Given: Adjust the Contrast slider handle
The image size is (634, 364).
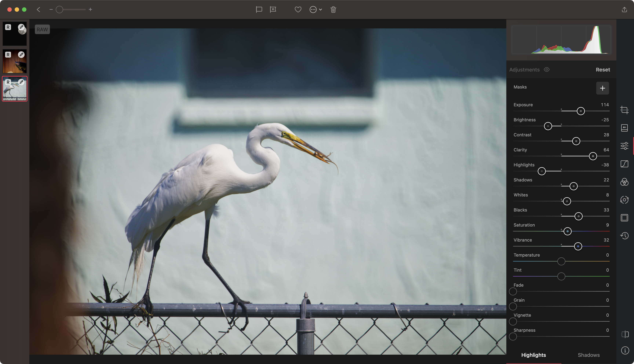Looking at the screenshot, I should click(x=576, y=141).
